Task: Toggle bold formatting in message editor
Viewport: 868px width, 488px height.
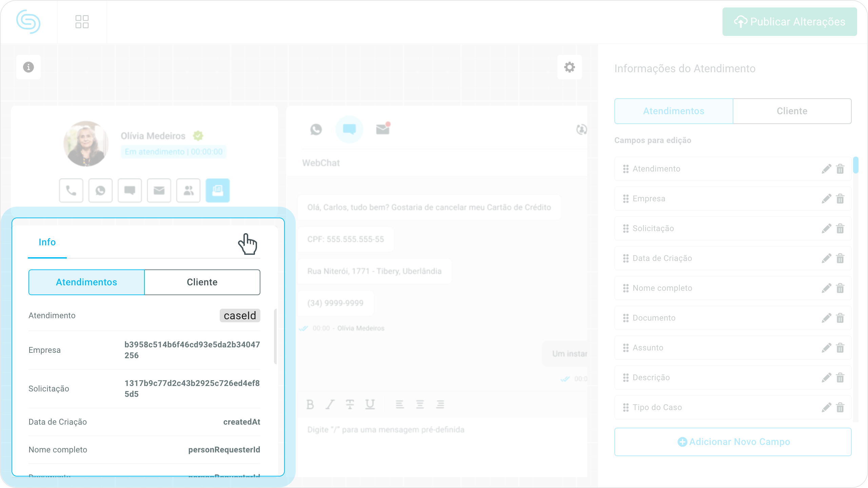Action: [310, 404]
